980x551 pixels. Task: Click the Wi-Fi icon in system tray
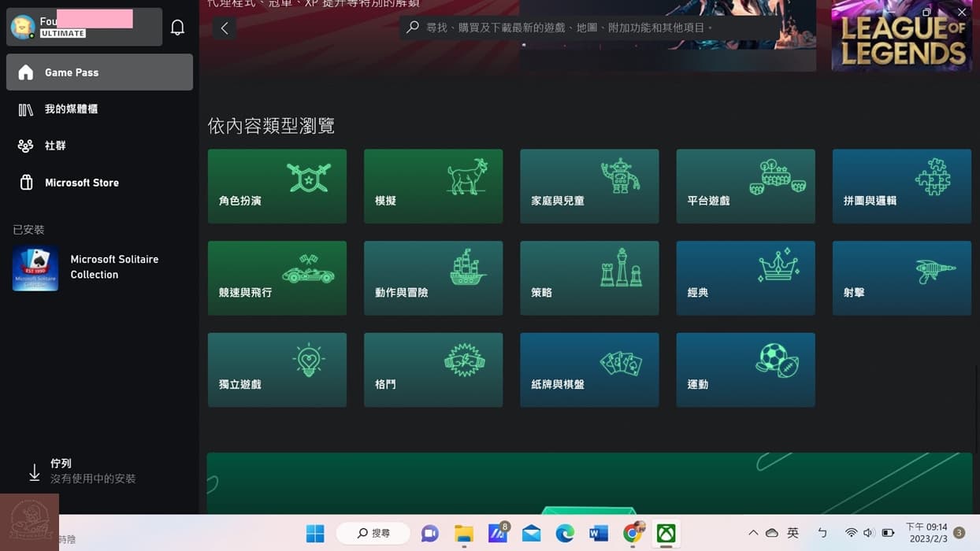click(x=851, y=532)
